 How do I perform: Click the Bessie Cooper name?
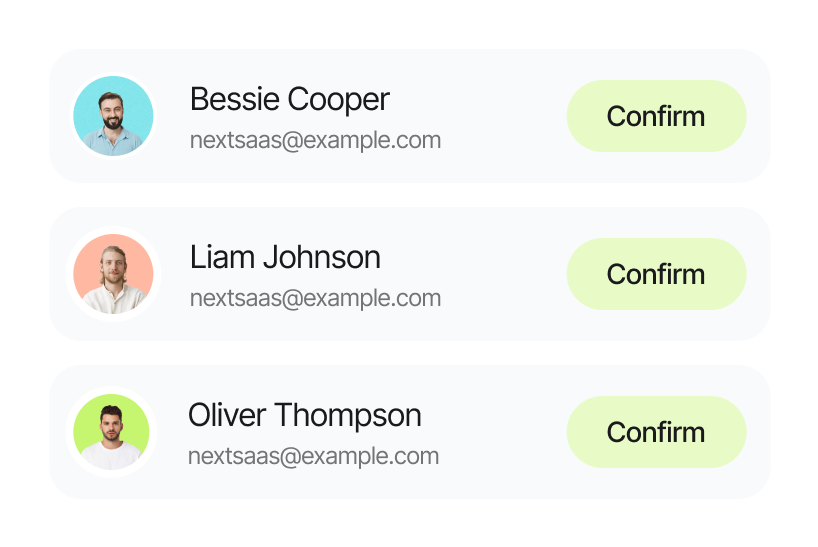click(x=289, y=99)
